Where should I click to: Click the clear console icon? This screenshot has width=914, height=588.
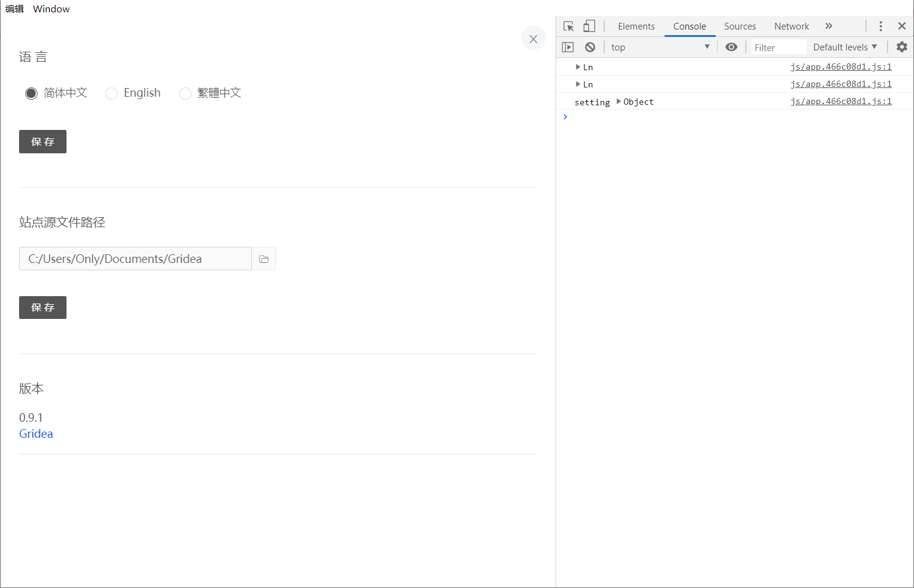pos(589,46)
